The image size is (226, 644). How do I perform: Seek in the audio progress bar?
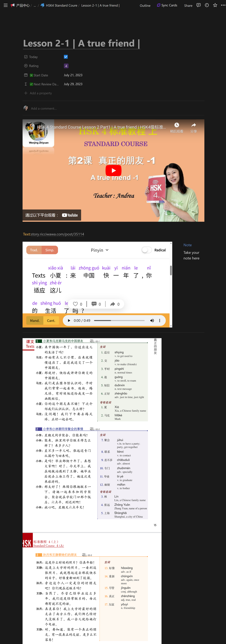pos(119,320)
